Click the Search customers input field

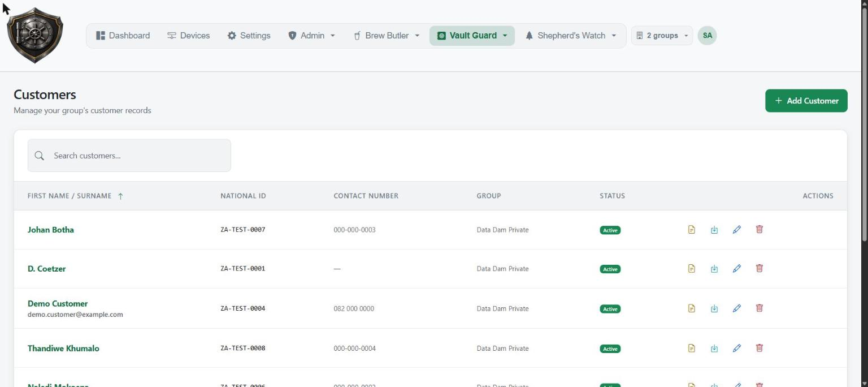(129, 156)
